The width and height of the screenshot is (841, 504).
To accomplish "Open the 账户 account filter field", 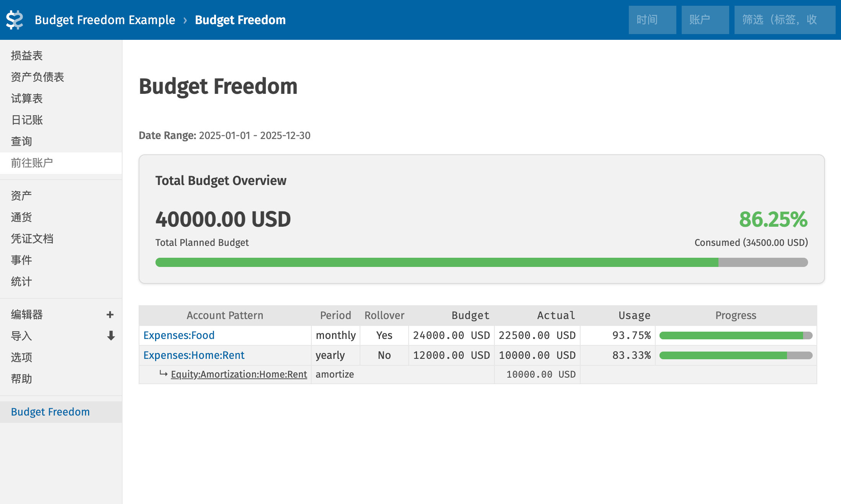I will (x=705, y=20).
